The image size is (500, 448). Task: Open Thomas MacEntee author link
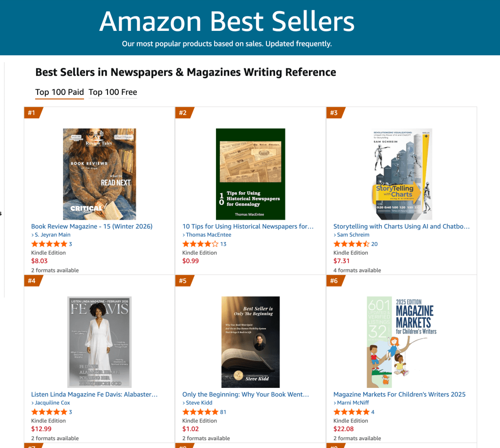[208, 235]
